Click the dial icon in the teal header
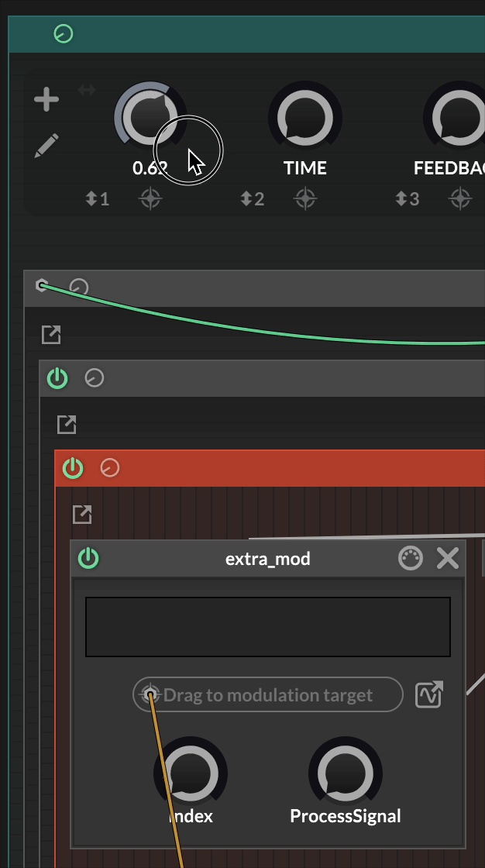This screenshot has height=868, width=485. (64, 34)
